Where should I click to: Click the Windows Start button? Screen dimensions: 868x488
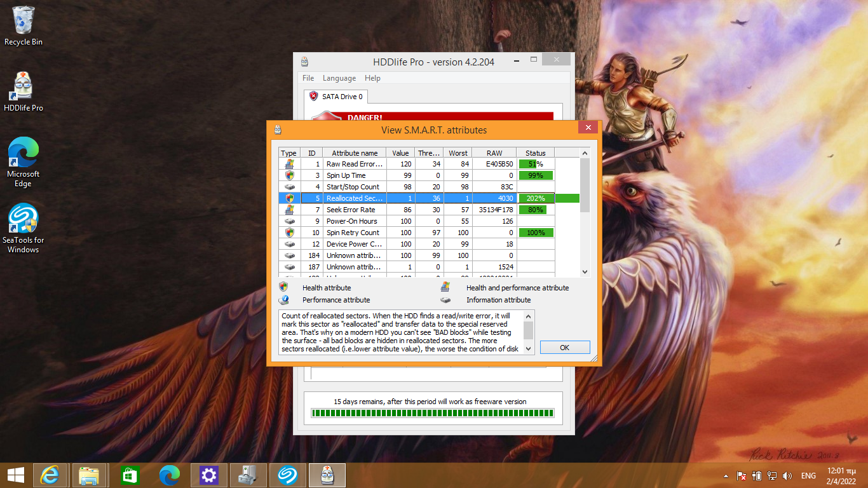[x=16, y=475]
